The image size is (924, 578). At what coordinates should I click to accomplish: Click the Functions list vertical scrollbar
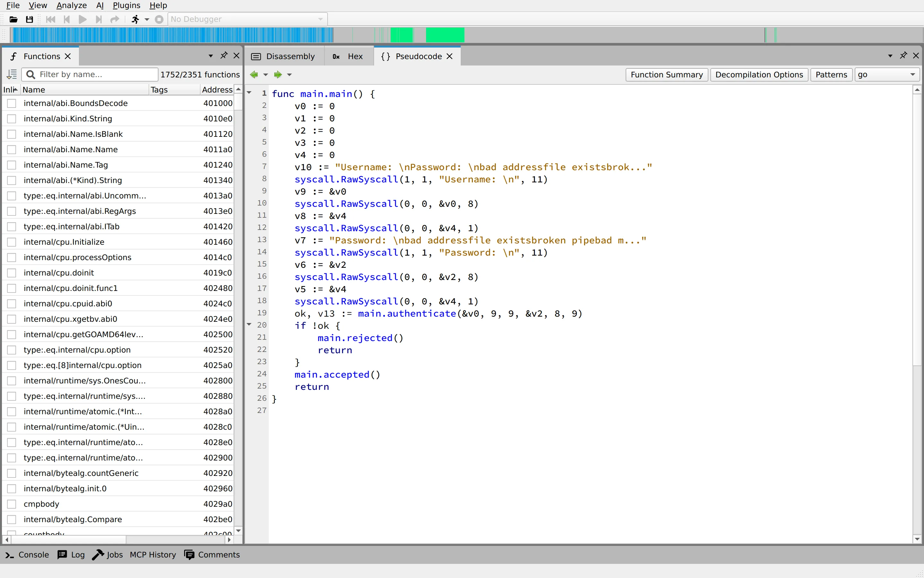tap(238, 310)
